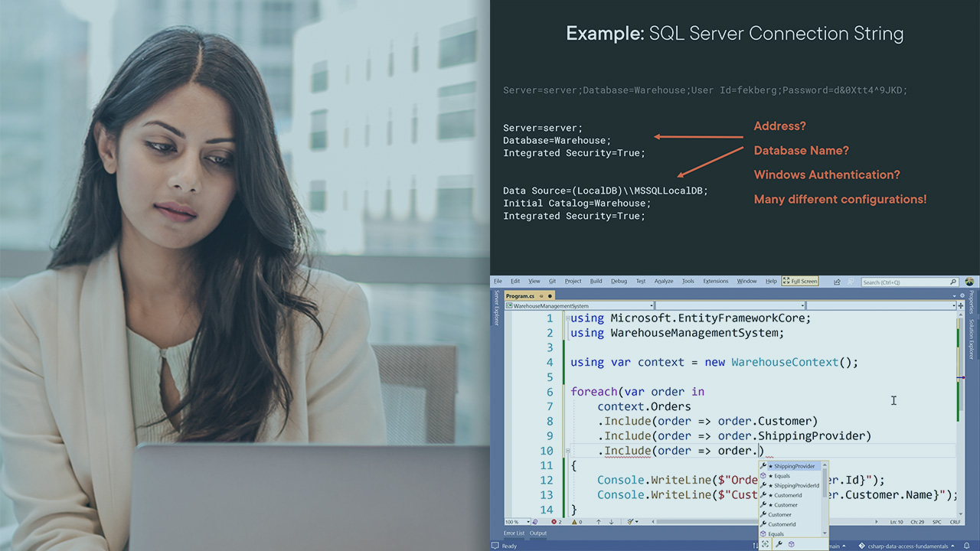The width and height of the screenshot is (980, 551).
Task: Open the code cleanup broom dropdown arrow
Action: click(638, 520)
